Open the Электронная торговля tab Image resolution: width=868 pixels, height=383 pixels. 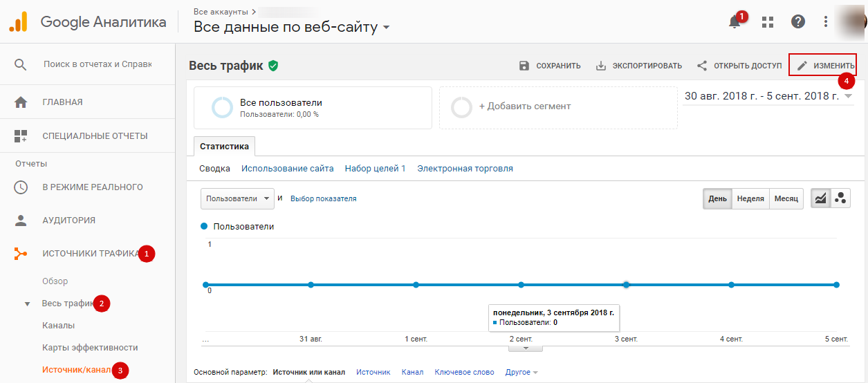[465, 169]
